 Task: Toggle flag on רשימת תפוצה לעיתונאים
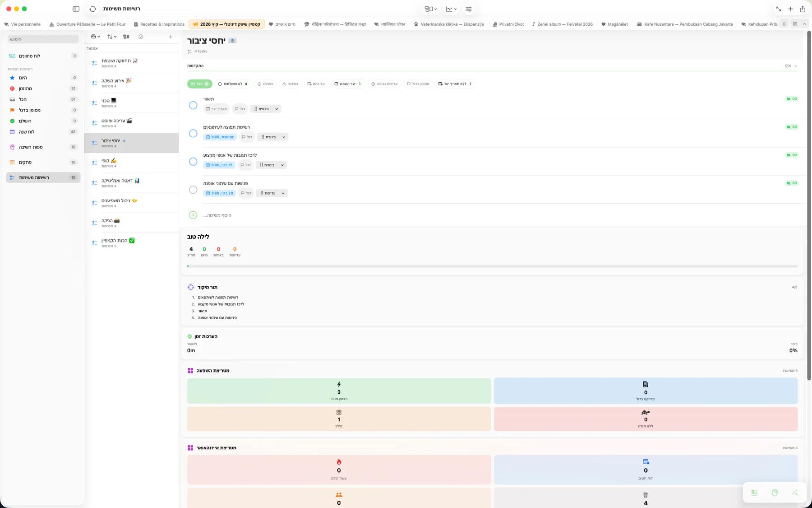pos(247,137)
